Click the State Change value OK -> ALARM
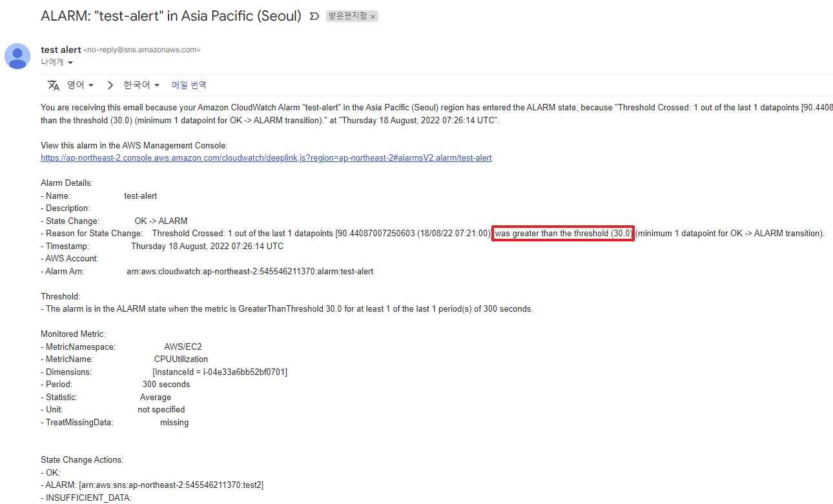This screenshot has width=833, height=504. [161, 221]
